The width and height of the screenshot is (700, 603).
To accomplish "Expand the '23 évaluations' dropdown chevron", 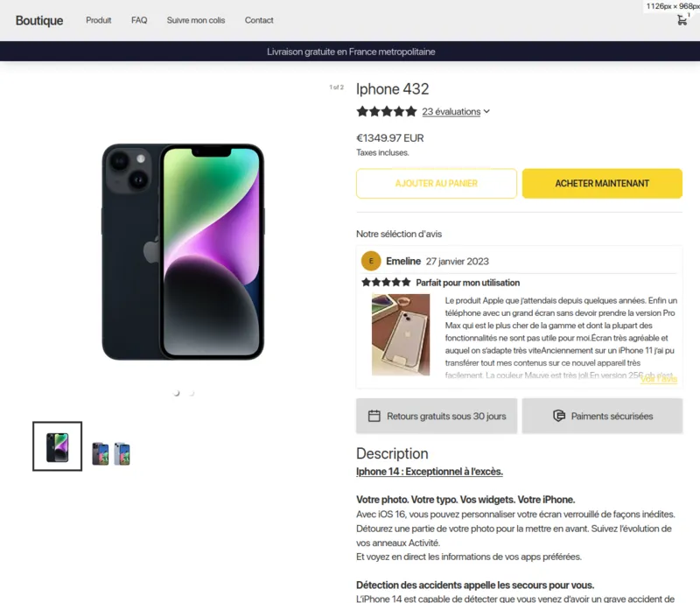I will 486,111.
